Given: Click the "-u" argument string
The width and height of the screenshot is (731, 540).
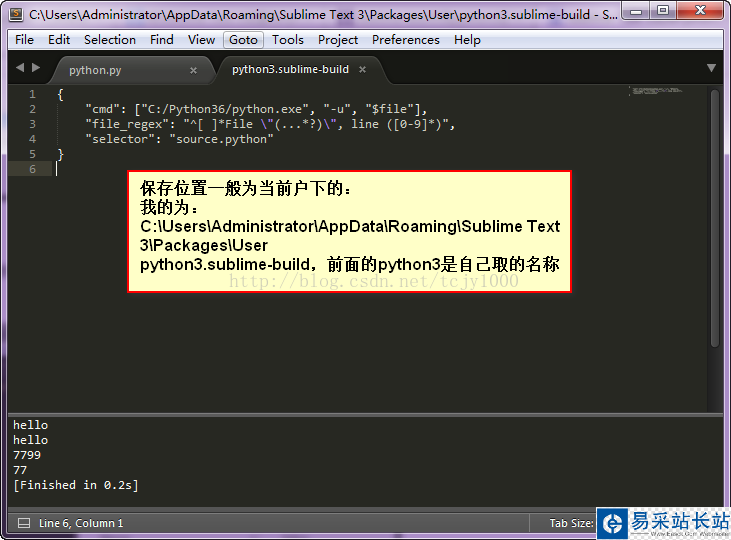Looking at the screenshot, I should [x=337, y=109].
